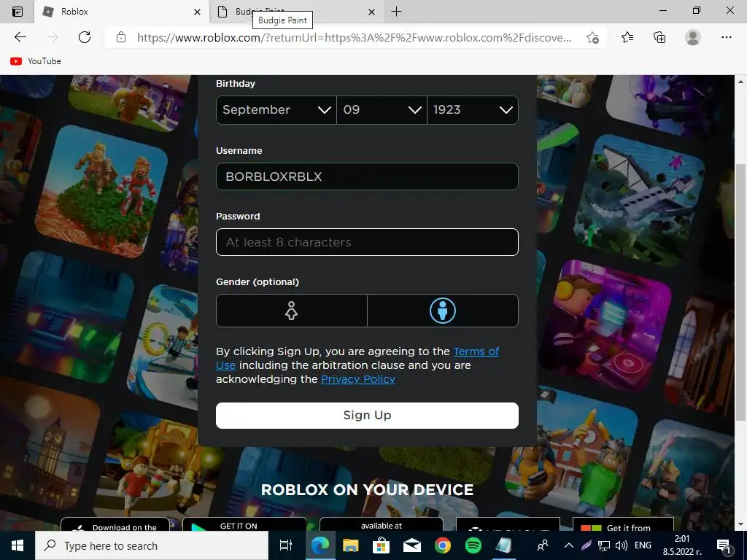Add this page to favorites
The width and height of the screenshot is (747, 560).
592,38
